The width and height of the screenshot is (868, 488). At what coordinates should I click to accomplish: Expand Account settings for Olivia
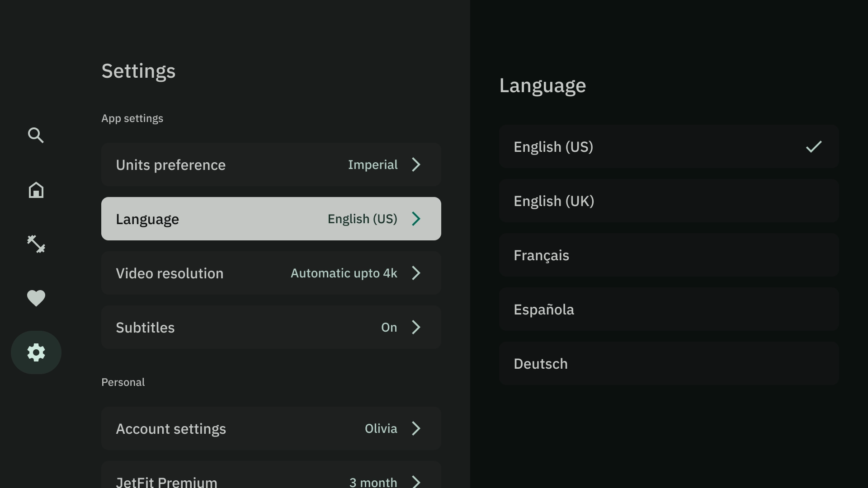click(x=271, y=428)
